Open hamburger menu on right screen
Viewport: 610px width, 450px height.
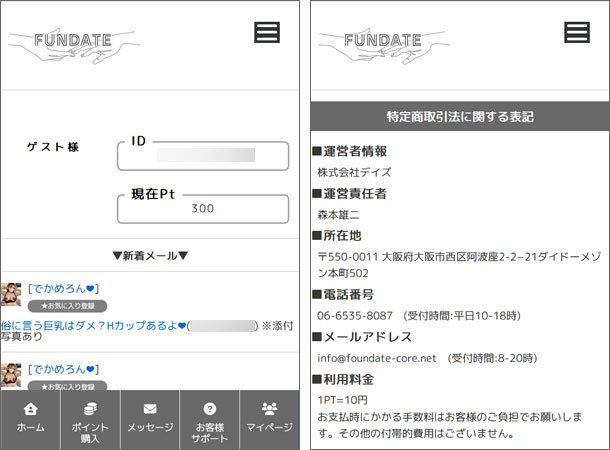(577, 33)
